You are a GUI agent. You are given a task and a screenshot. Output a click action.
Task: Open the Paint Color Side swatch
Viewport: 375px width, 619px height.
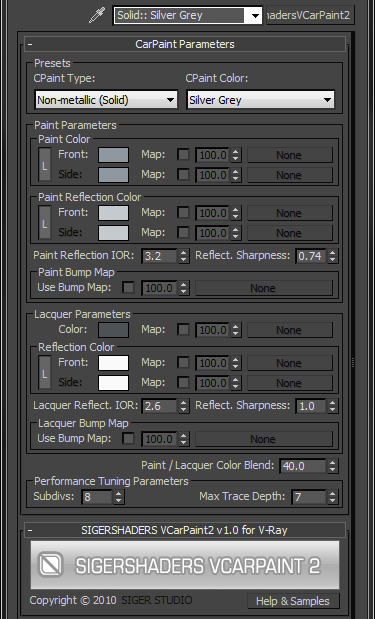coord(113,175)
